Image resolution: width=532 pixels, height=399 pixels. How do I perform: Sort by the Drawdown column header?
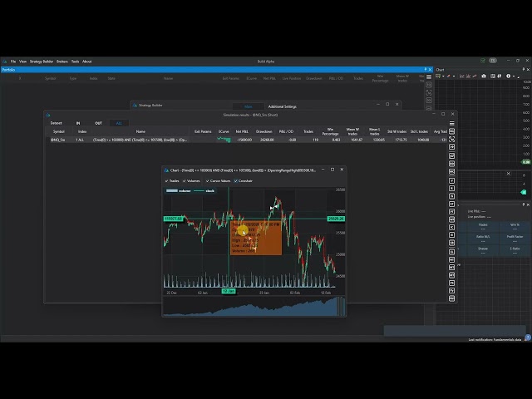tap(264, 131)
